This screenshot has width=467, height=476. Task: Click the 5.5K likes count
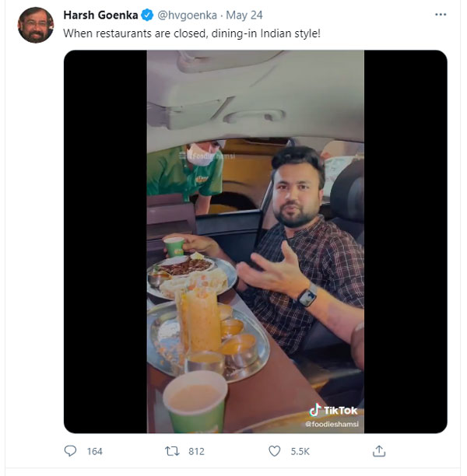point(300,451)
